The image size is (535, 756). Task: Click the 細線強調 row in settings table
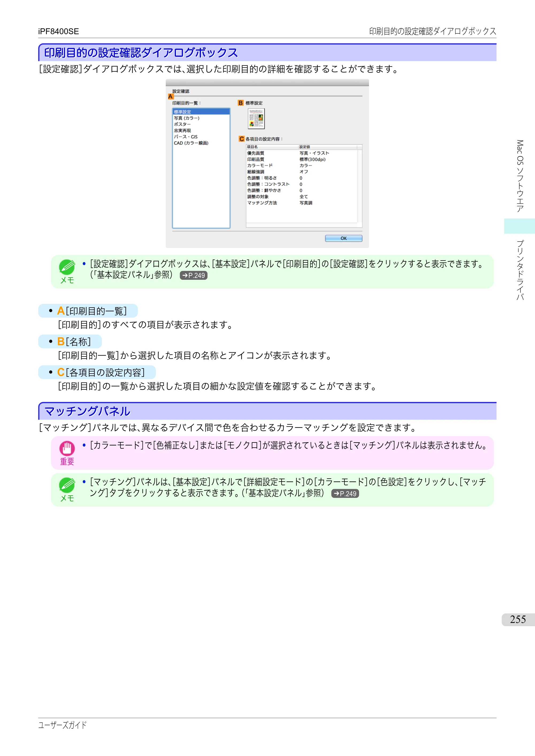(301, 172)
